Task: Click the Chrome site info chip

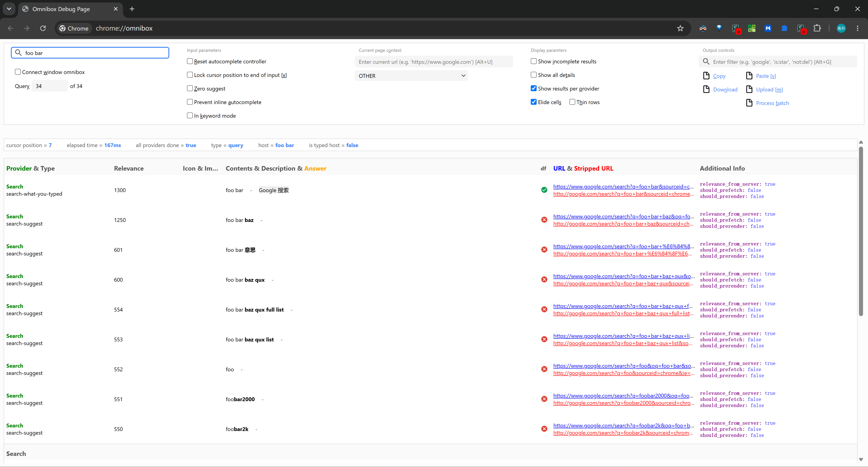Action: click(x=74, y=28)
